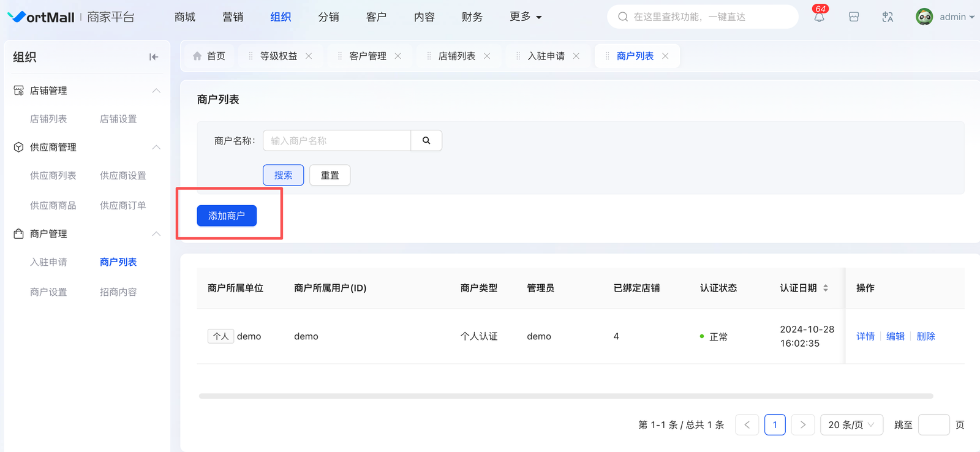Viewport: 980px width, 452px height.
Task: Collapse the 店铺管理 sidebar section
Action: 156,91
